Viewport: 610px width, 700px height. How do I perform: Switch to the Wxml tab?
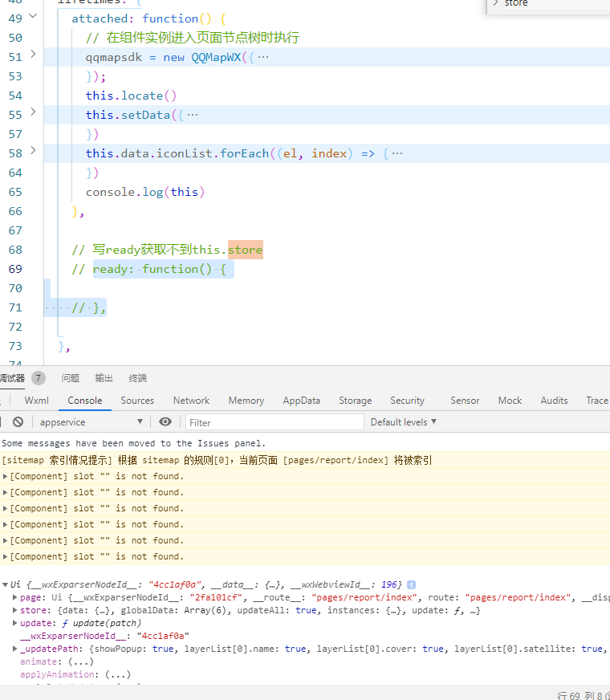pos(36,401)
